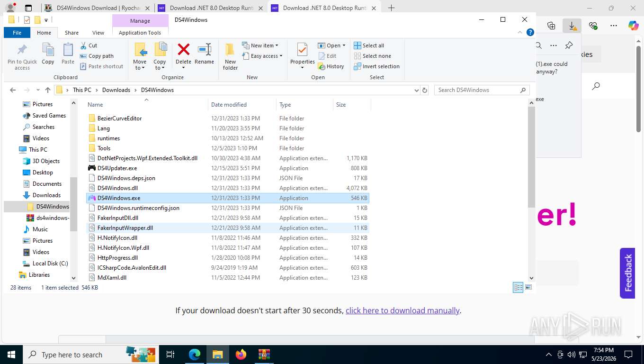Go up one folder level
Image resolution: width=644 pixels, height=364 pixels.
point(47,90)
